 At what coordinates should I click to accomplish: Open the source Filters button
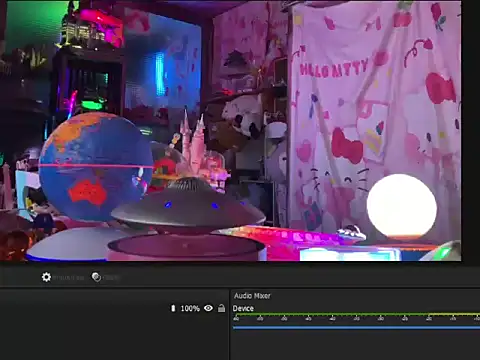tap(105, 277)
